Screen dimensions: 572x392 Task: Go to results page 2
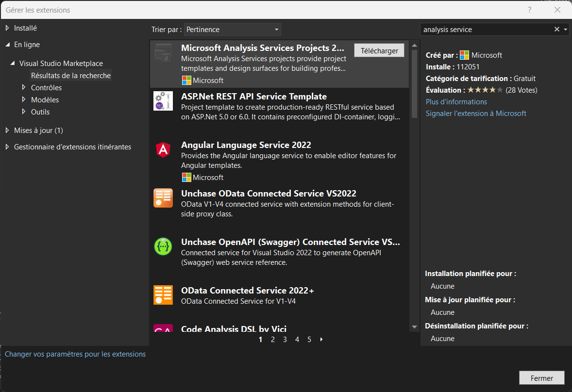point(273,340)
